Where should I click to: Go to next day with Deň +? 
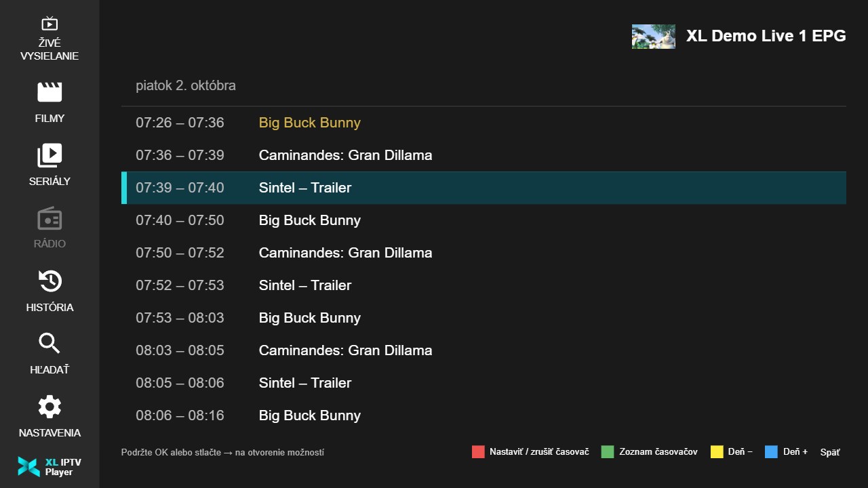[795, 452]
